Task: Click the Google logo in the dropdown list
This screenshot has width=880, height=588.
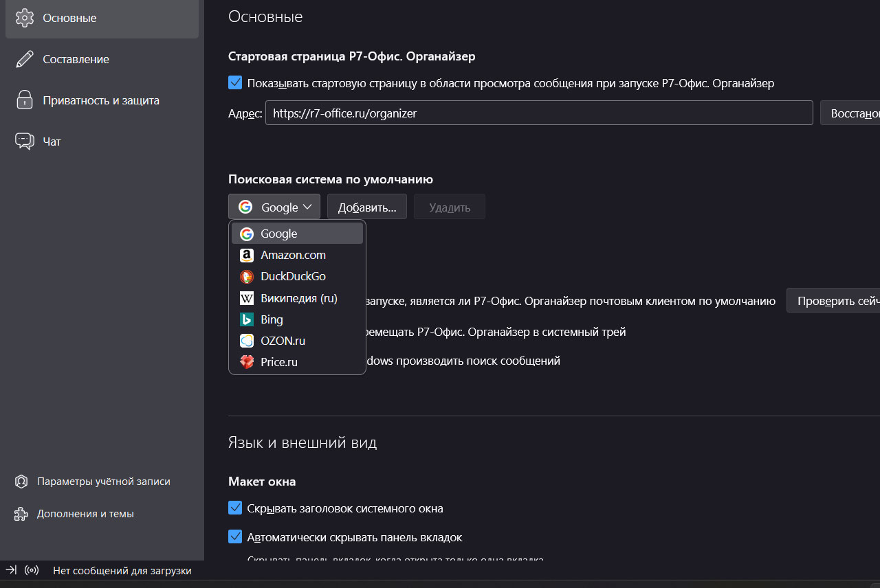Action: click(x=247, y=234)
